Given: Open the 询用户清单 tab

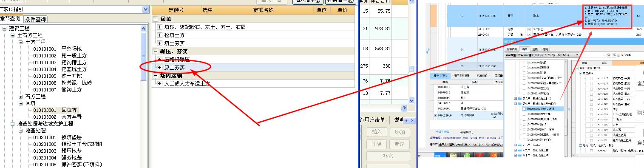Looking at the screenshot, I should point(372,120).
